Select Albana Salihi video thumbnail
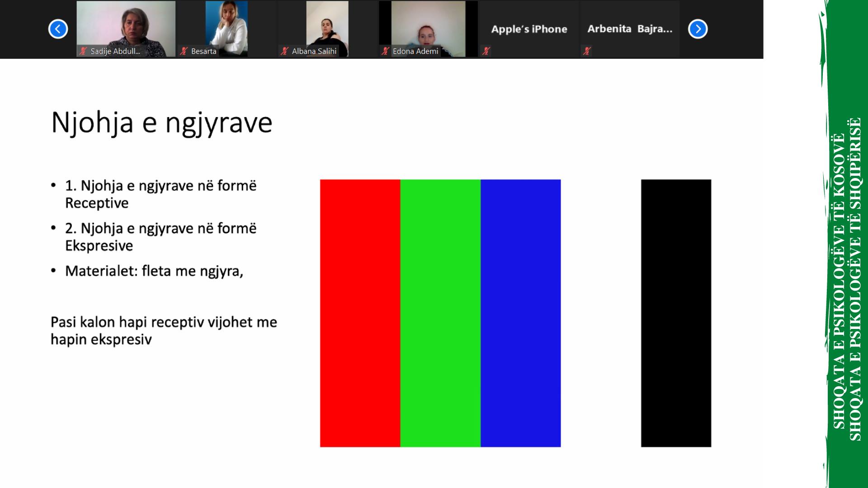This screenshot has width=868, height=488. coord(327,29)
